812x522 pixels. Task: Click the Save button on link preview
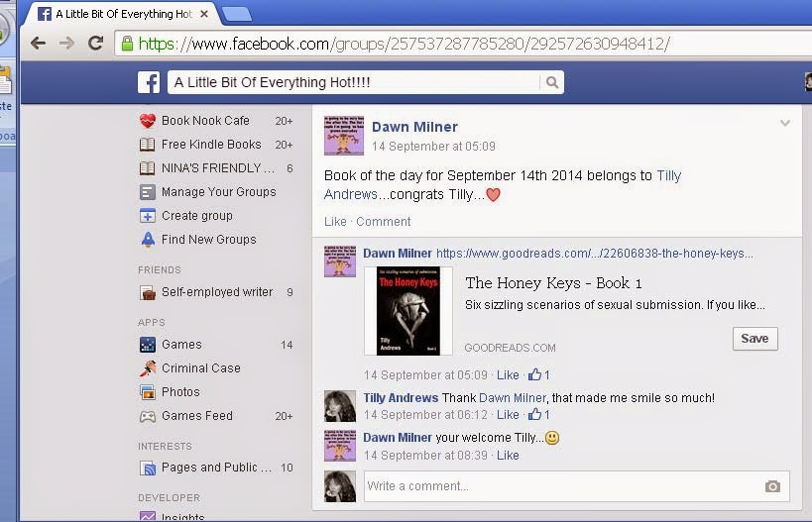755,339
